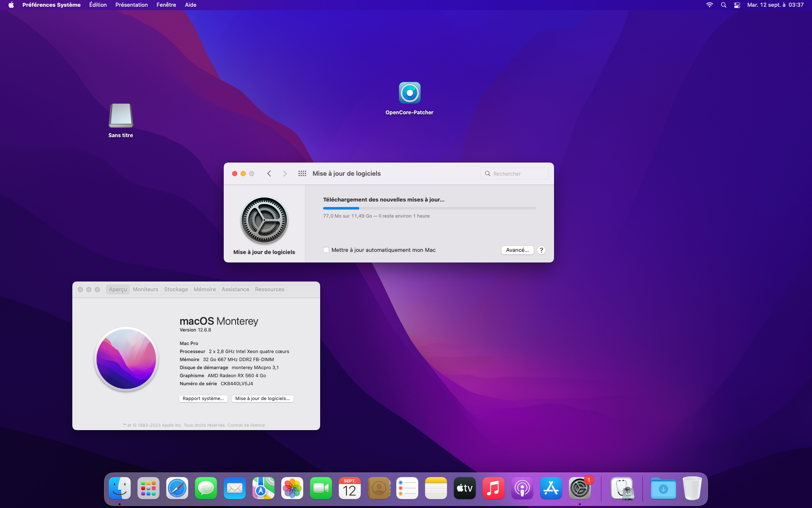Launch Apple TV from the Dock

pos(465,488)
